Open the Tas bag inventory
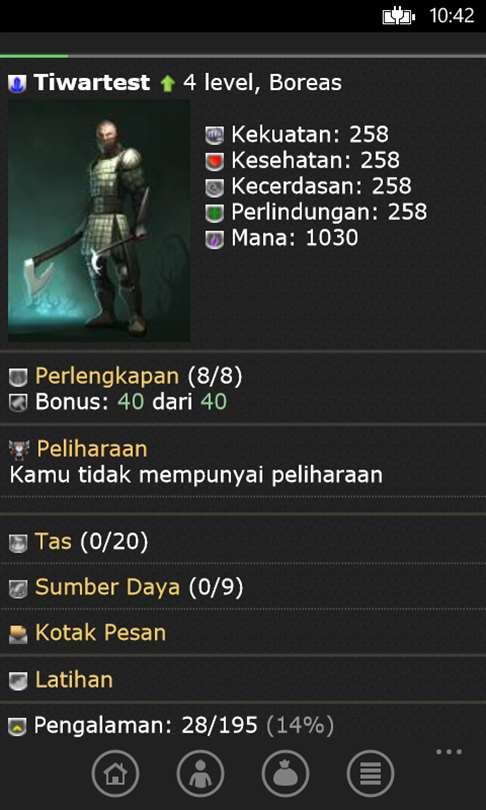Viewport: 486px width, 810px height. [x=53, y=542]
